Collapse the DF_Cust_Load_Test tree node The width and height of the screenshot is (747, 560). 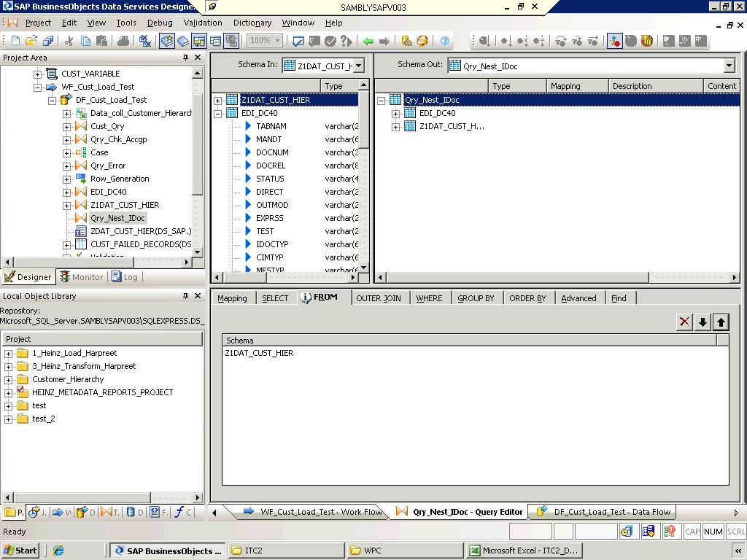52,101
